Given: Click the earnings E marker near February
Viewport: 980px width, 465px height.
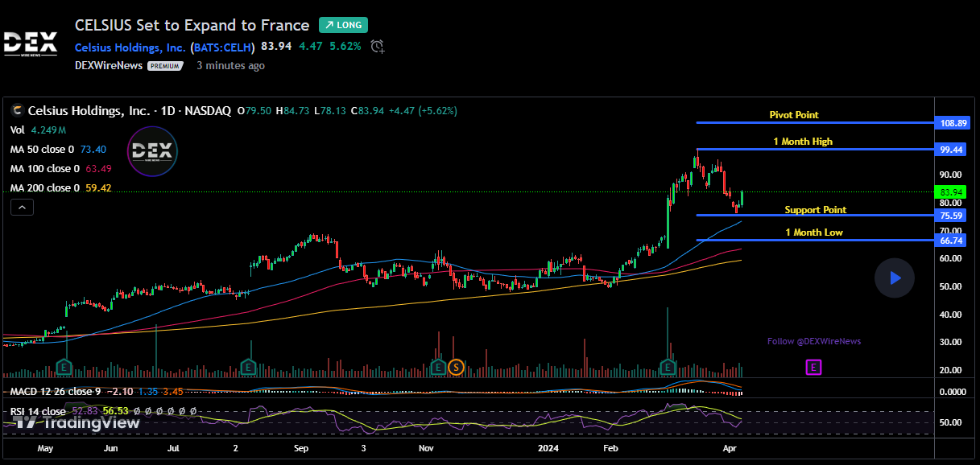Looking at the screenshot, I should (x=668, y=368).
